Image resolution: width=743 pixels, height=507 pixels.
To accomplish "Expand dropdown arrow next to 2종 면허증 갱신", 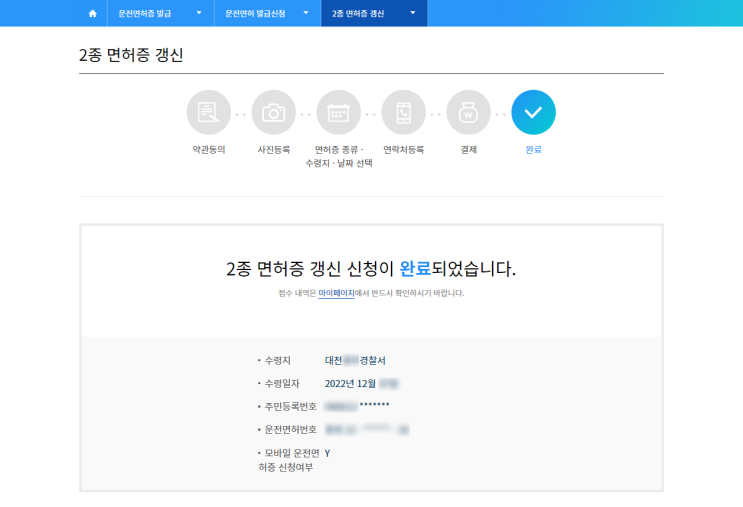I will point(413,13).
